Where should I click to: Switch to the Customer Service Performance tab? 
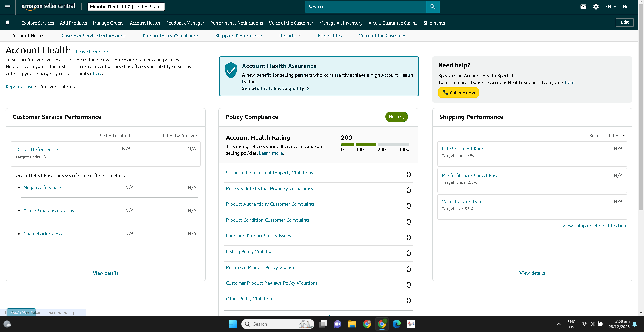point(94,36)
